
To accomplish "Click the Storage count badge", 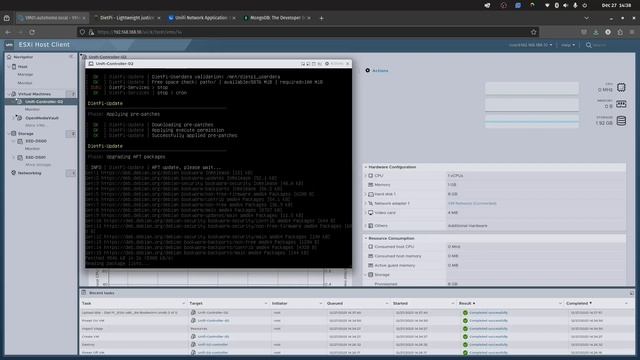I will tap(71, 133).
